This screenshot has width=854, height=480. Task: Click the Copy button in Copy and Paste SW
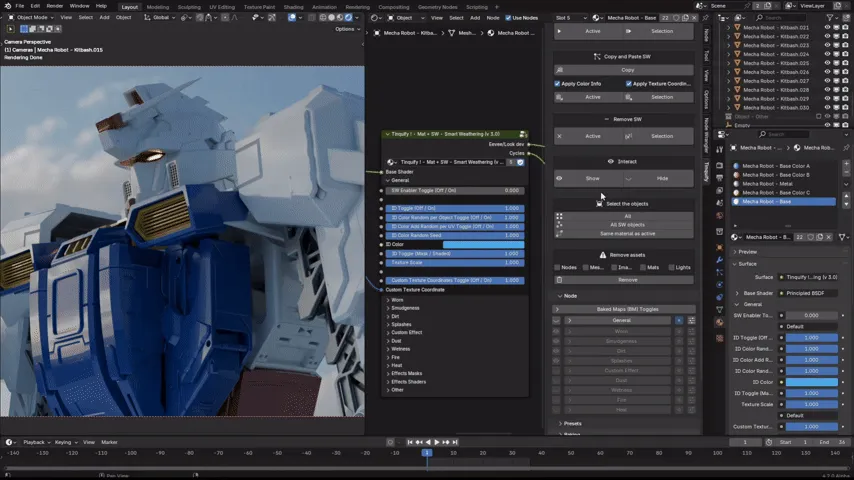(624, 70)
